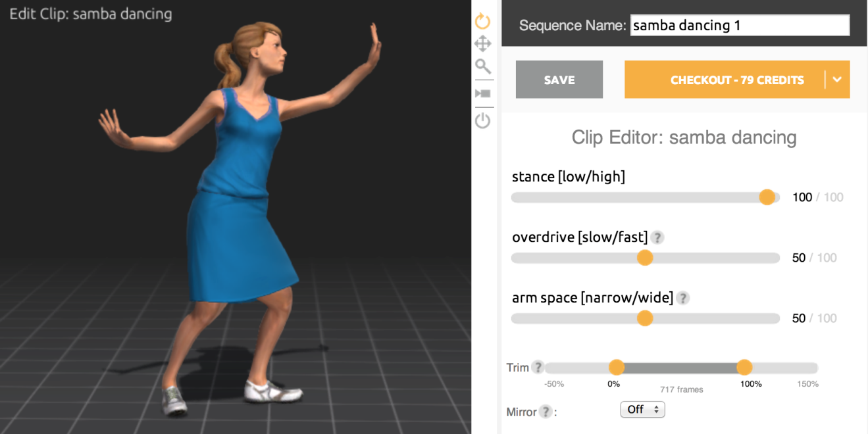Click the 717 frames label
The width and height of the screenshot is (868, 434).
coord(682,389)
